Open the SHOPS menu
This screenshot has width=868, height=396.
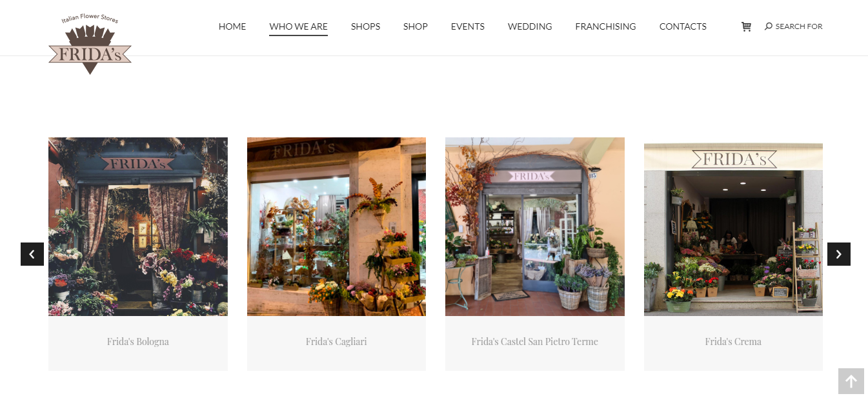(x=365, y=26)
